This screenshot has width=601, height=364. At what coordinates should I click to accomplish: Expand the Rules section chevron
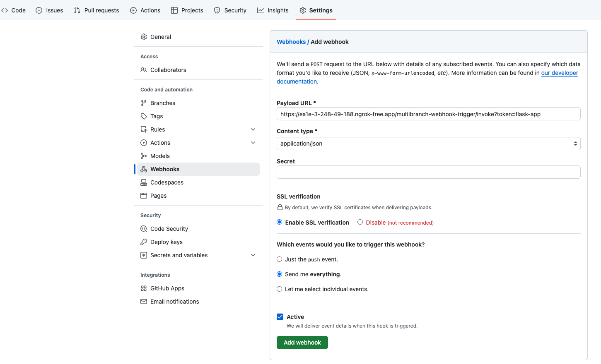(253, 129)
